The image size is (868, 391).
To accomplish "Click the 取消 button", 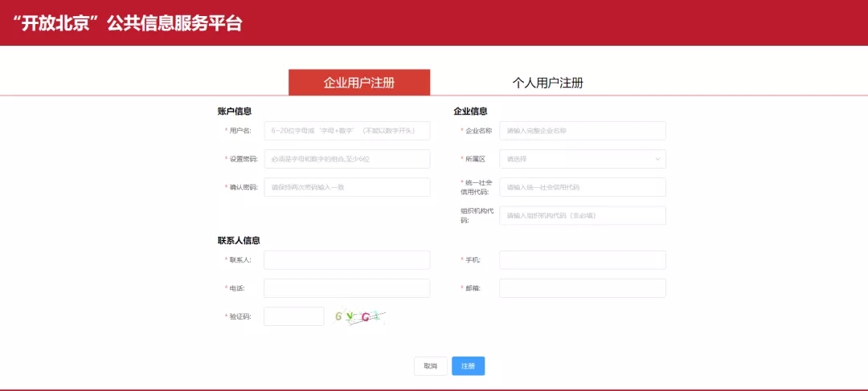I will point(431,366).
